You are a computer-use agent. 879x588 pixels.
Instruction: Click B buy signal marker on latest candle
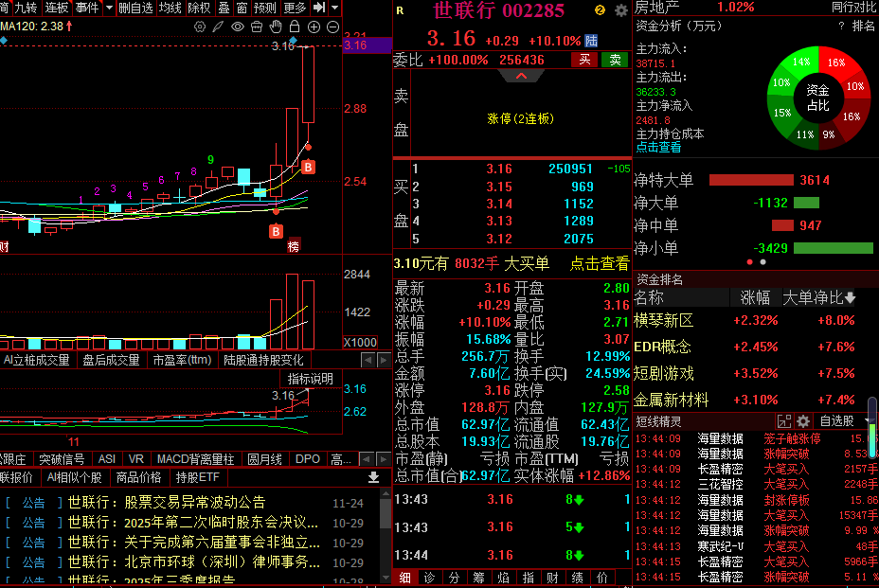(308, 167)
